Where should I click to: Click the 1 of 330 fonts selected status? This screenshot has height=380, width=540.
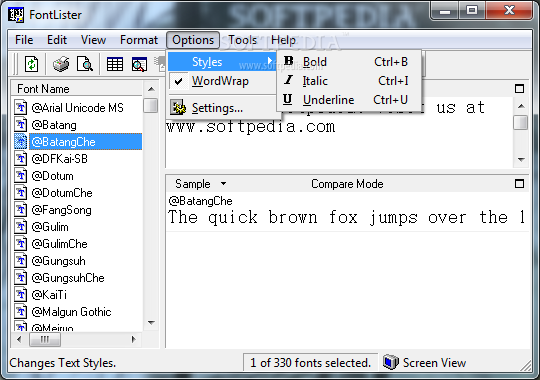(310, 362)
